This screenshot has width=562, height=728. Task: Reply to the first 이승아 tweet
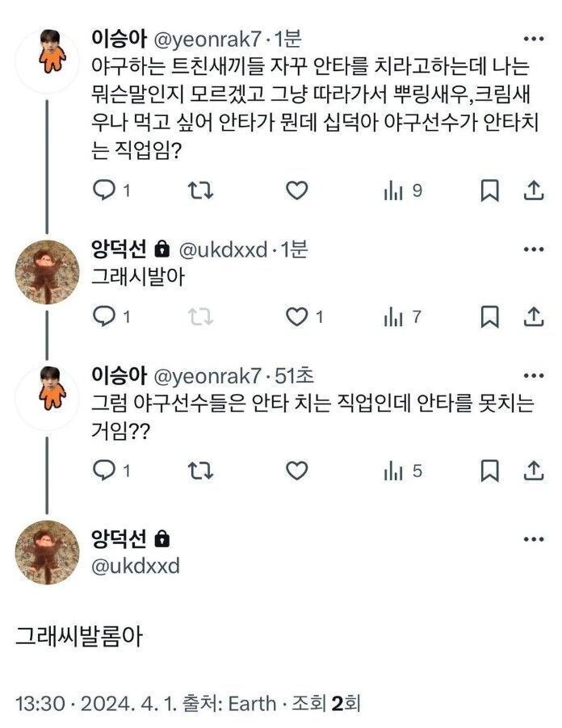tap(105, 190)
